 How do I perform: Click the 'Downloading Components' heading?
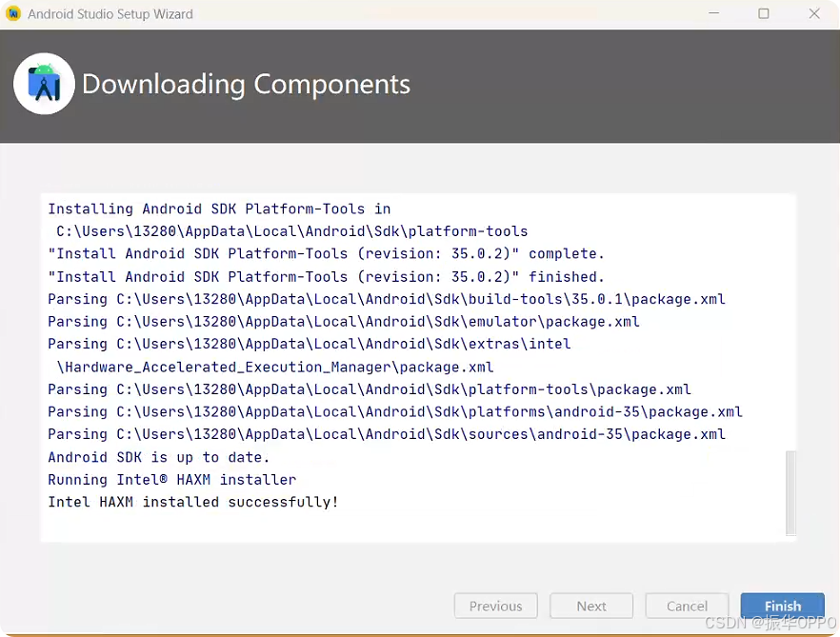point(246,84)
